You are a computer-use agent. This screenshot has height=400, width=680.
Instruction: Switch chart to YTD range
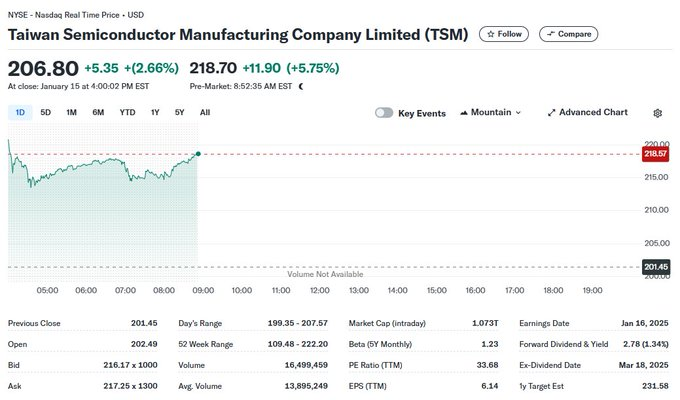tap(127, 113)
